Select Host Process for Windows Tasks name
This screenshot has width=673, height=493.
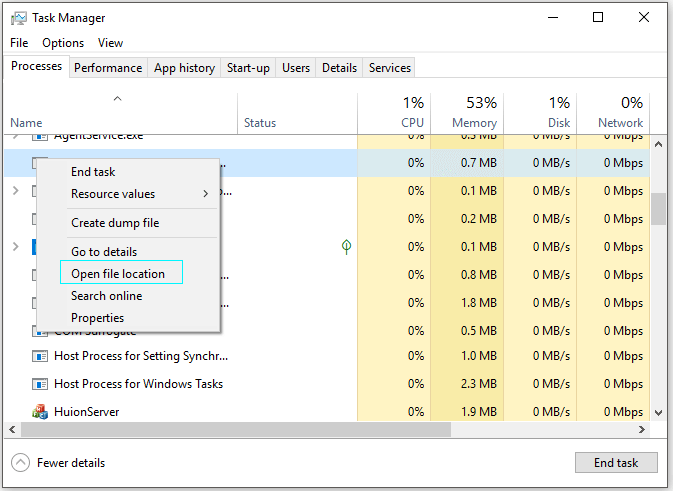coord(139,384)
